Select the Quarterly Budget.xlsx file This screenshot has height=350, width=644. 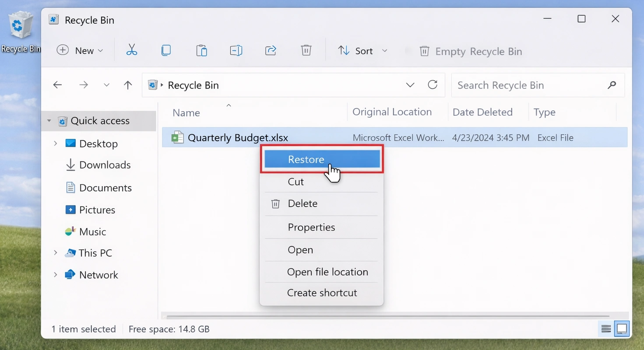(394, 138)
